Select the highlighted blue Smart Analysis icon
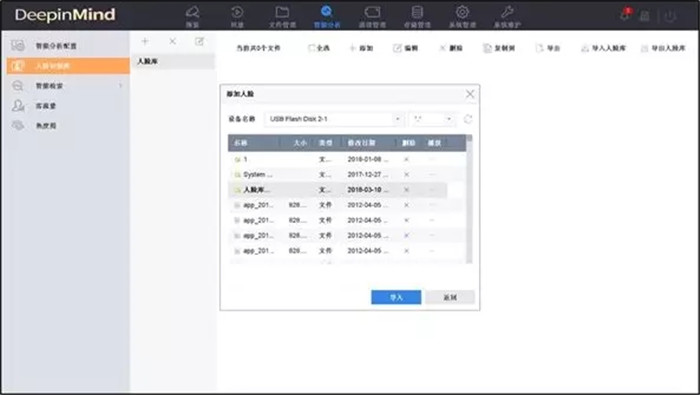This screenshot has width=700, height=395. click(x=327, y=12)
